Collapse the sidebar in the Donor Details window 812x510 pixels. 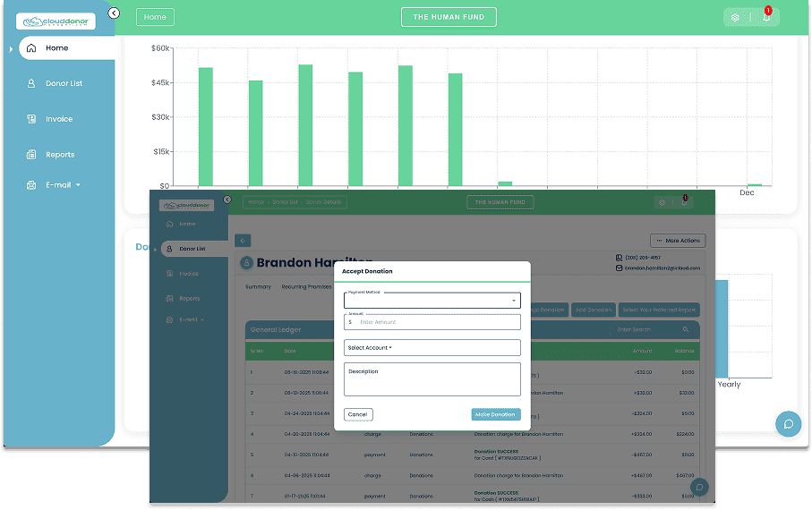tap(227, 200)
